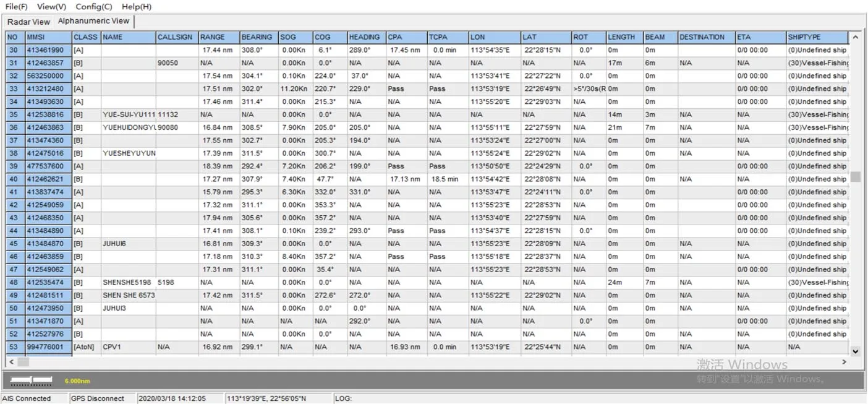This screenshot has width=868, height=404.
Task: Select the Alphanumeric View tab
Action: (x=94, y=21)
